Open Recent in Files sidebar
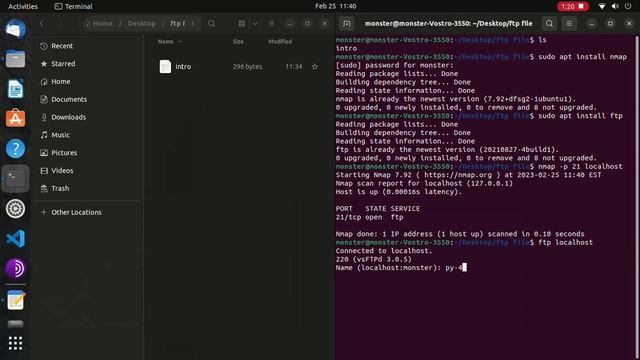This screenshot has height=360, width=640. [x=62, y=46]
